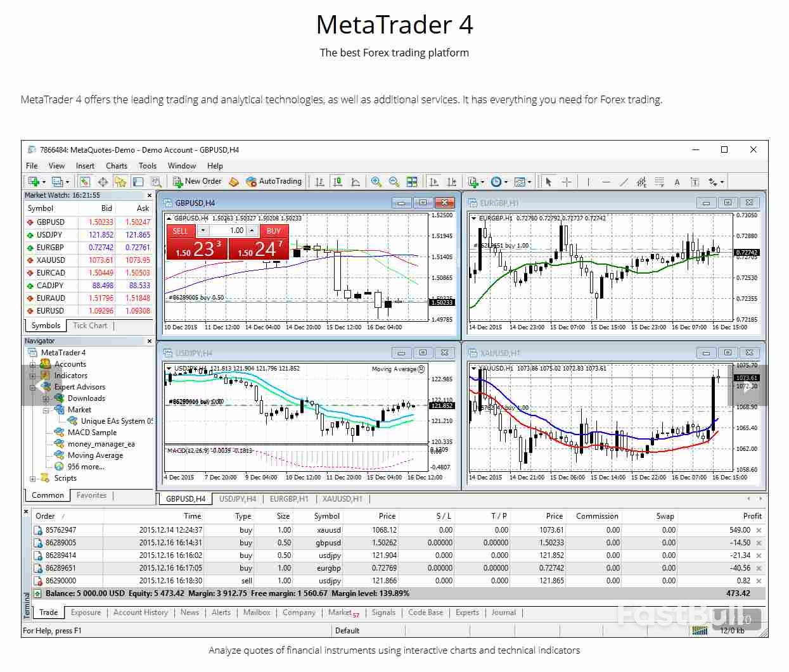Image resolution: width=789 pixels, height=672 pixels.
Task: Open the New Chart dropdown arrow
Action: 44,182
